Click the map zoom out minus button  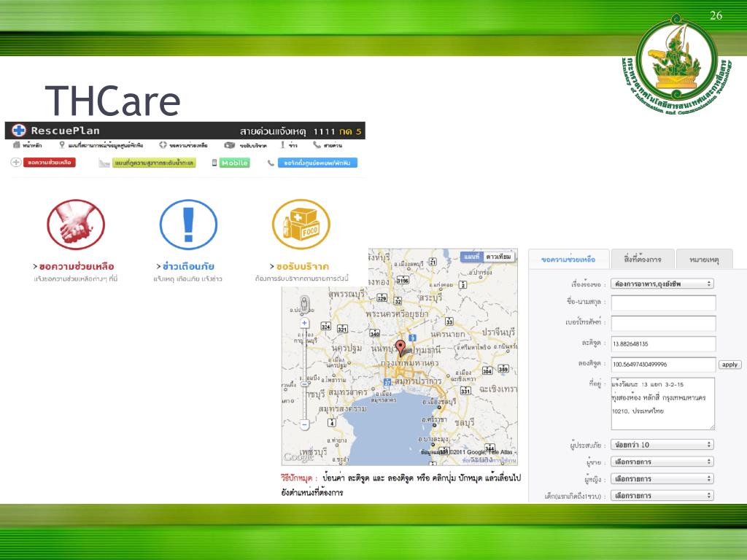304,424
